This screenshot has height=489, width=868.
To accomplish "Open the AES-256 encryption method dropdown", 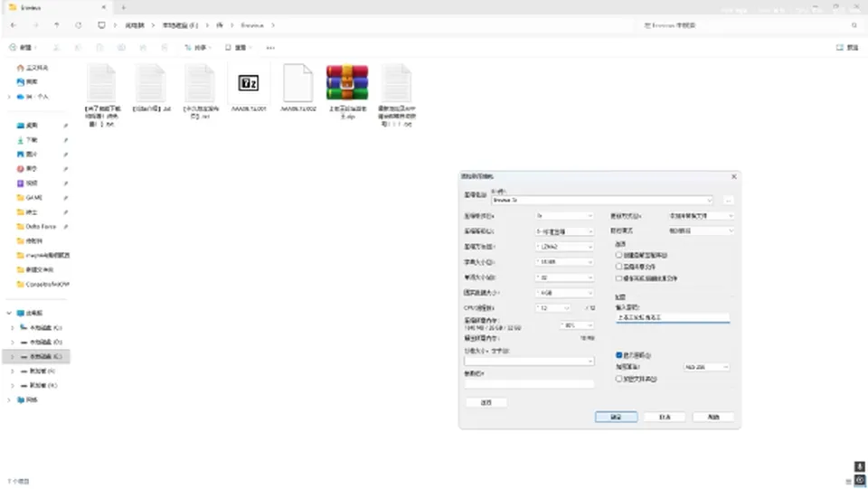I will click(x=706, y=367).
